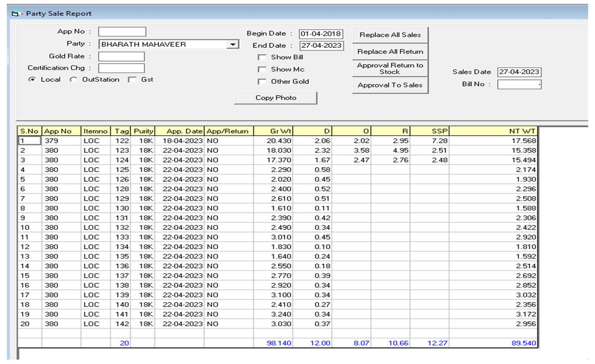Viewport: 595px width, 364px height.
Task: Click total O value 8.07
Action: pyautogui.click(x=351, y=343)
